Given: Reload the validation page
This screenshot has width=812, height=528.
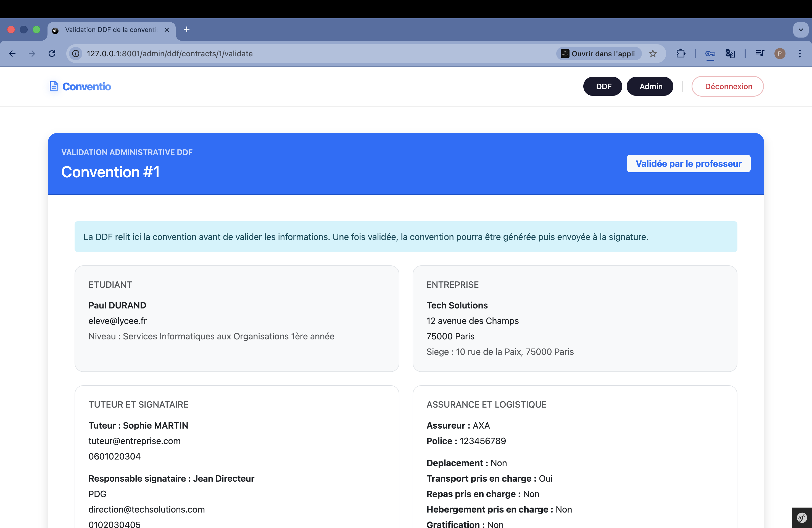Looking at the screenshot, I should [x=52, y=54].
